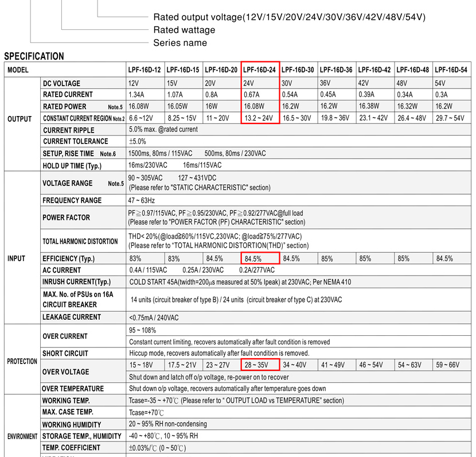476x457 pixels.
Task: Select rated power value 16.38W
Action: (369, 106)
